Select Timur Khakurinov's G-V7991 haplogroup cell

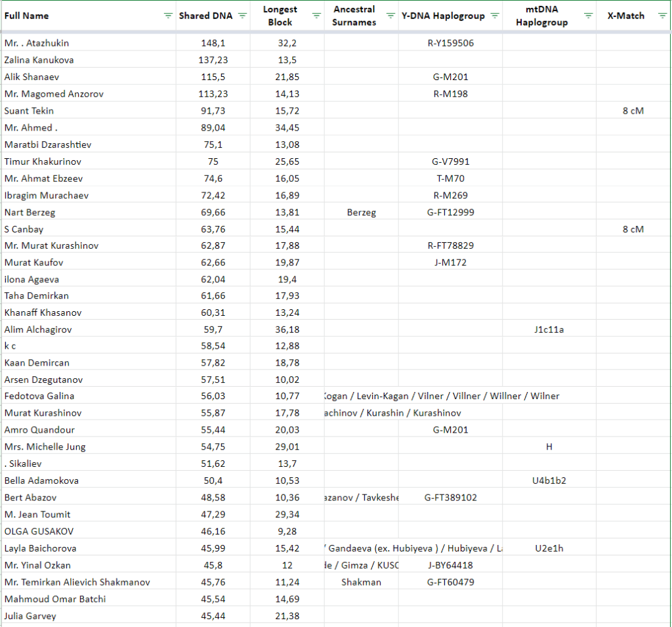(450, 162)
